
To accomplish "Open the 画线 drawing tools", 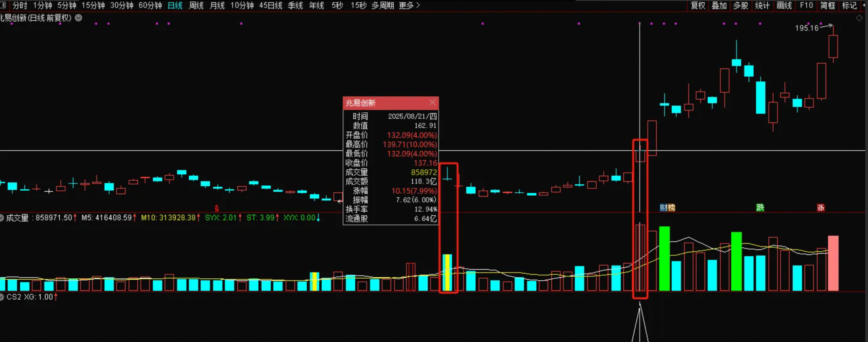I will click(784, 6).
